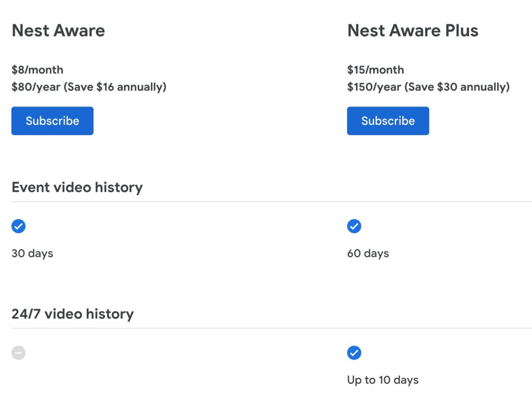The height and width of the screenshot is (399, 532).
Task: Click Subscribe under Nest Aware
Action: [x=52, y=121]
